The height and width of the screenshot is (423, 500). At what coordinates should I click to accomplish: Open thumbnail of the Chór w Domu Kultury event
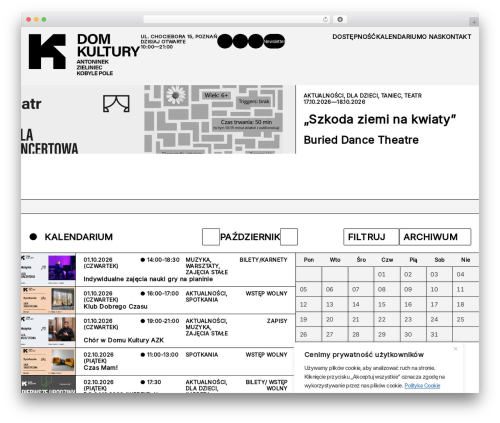pyautogui.click(x=48, y=331)
